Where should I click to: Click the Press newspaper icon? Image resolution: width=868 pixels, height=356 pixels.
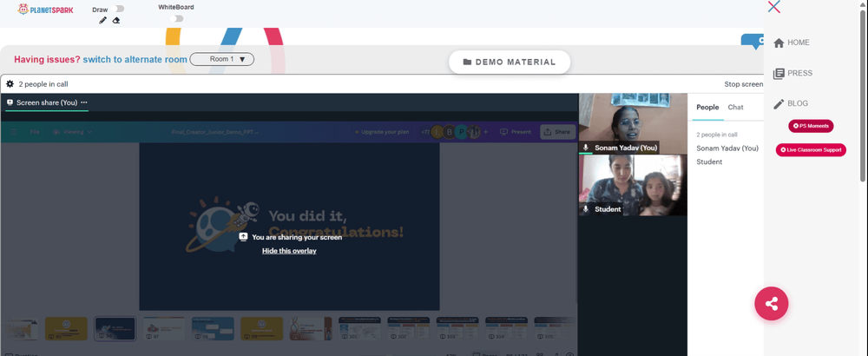779,74
